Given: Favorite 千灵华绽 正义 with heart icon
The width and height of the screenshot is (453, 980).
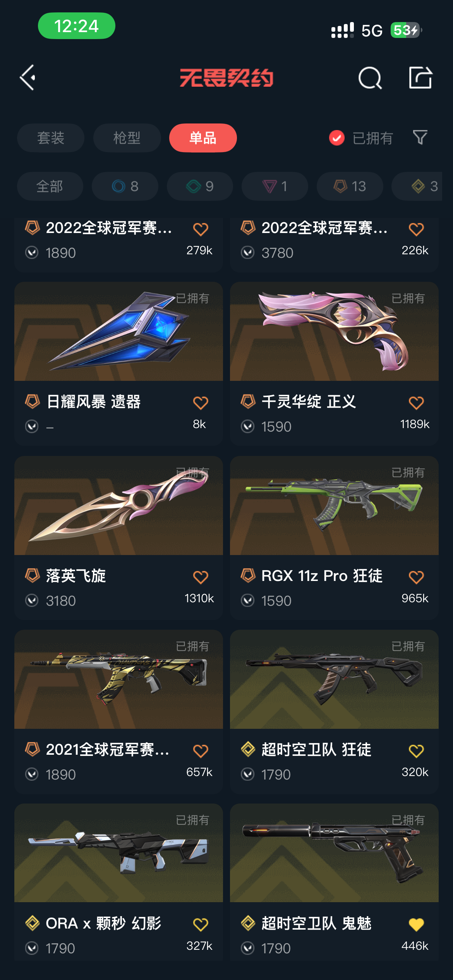Looking at the screenshot, I should (416, 403).
